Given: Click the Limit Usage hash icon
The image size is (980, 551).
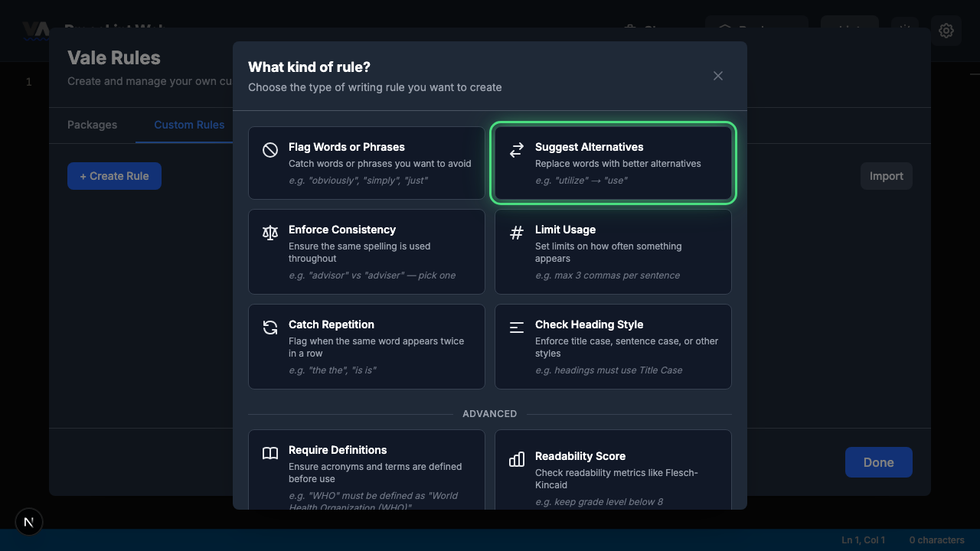Looking at the screenshot, I should click(x=517, y=233).
